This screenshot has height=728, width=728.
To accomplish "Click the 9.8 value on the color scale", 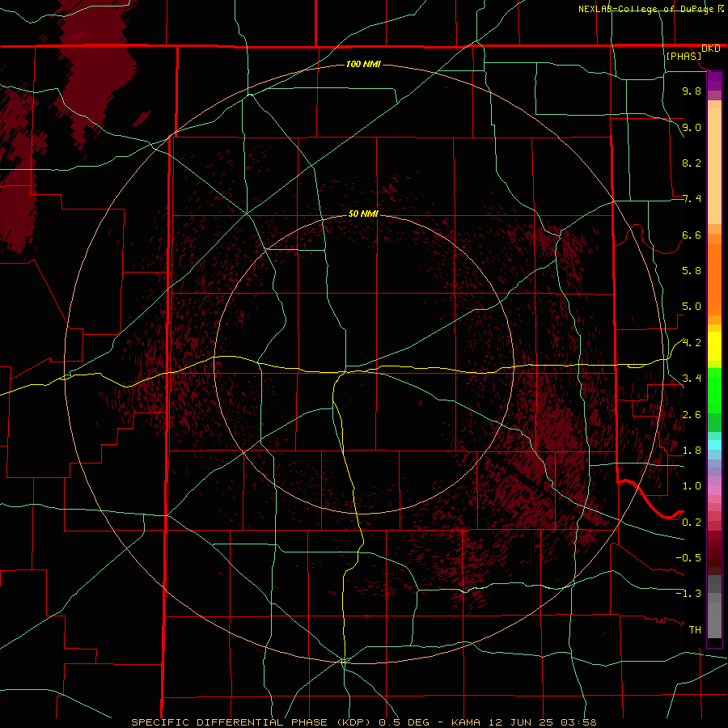I will 692,91.
